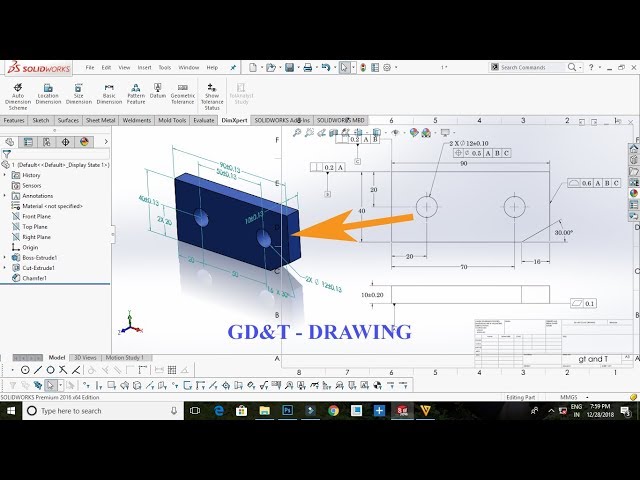Click the circle sketch tool icon
The width and height of the screenshot is (640, 480).
click(25, 370)
